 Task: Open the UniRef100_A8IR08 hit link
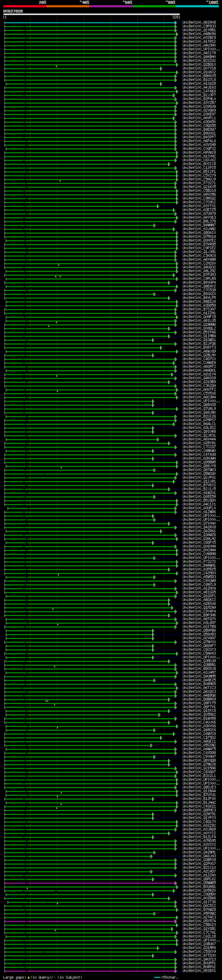click(199, 23)
